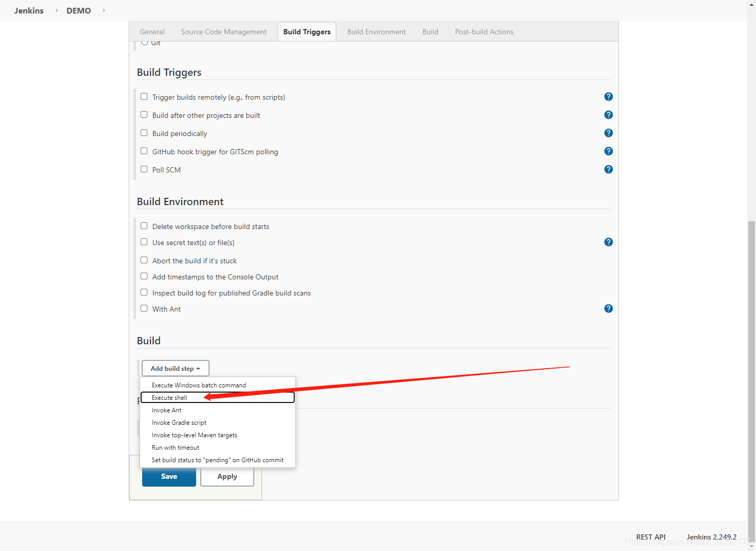The height and width of the screenshot is (551, 756).
Task: Click the scrollbar up arrow
Action: pyautogui.click(x=751, y=4)
